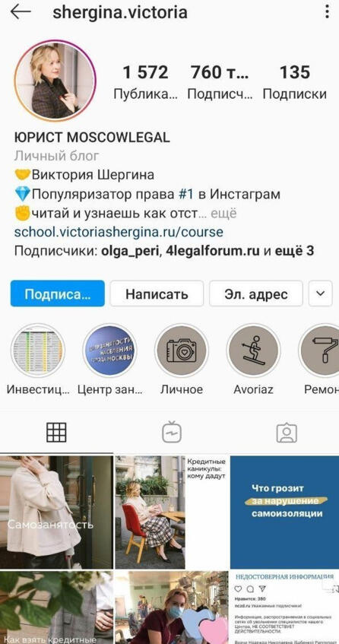Open the Личное camera highlight
The image size is (339, 644).
click(182, 351)
